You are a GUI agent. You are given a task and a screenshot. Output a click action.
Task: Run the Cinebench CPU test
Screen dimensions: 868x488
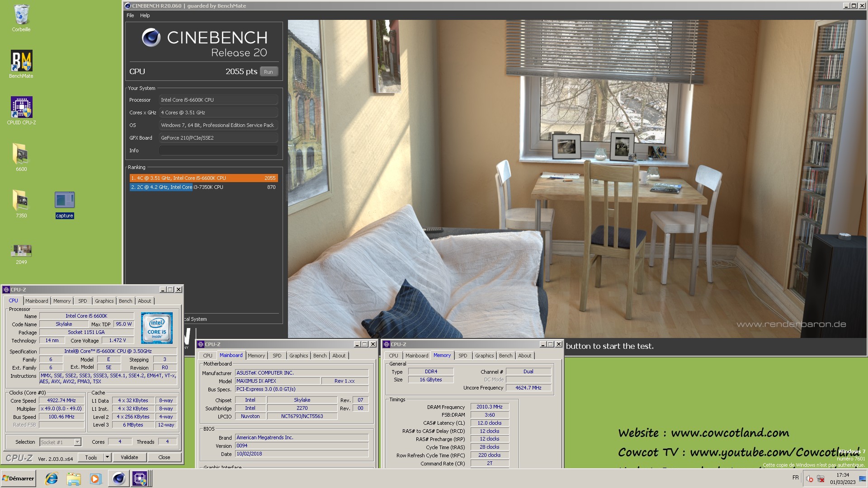269,72
